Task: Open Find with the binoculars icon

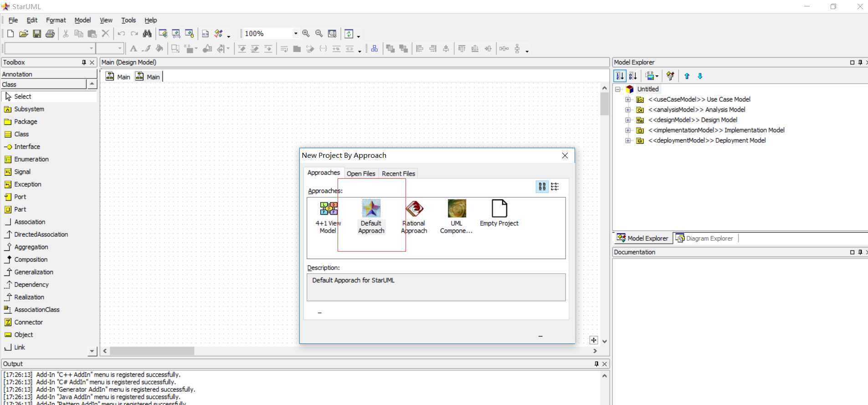Action: 147,34
